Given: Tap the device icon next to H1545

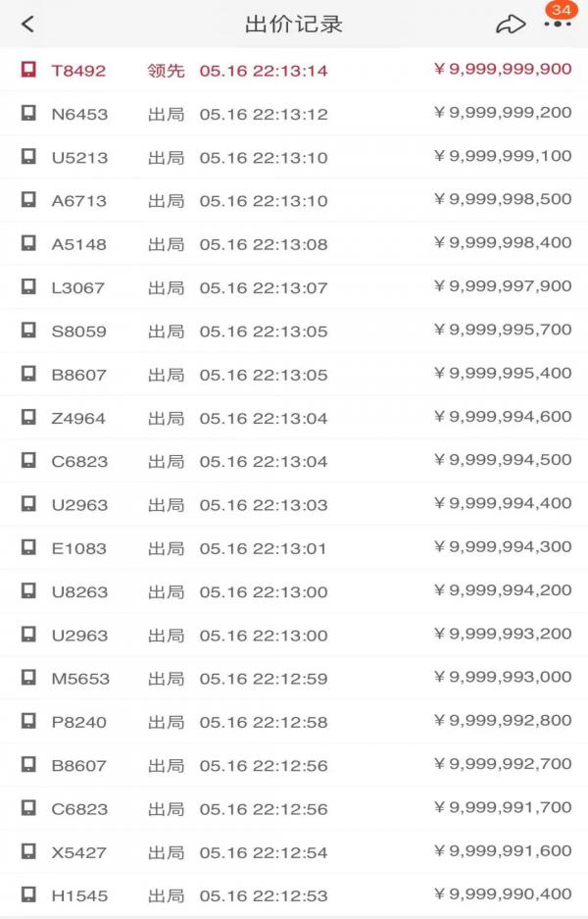Looking at the screenshot, I should pos(28,894).
